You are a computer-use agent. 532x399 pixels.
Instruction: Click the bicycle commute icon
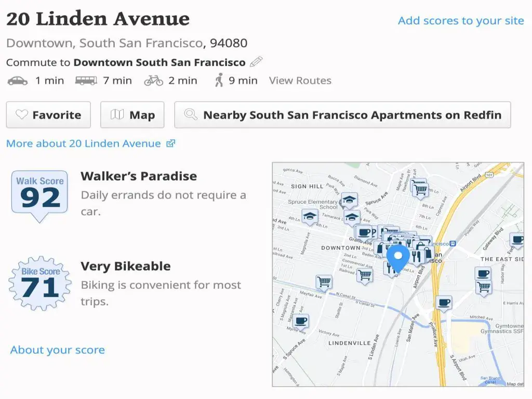(154, 81)
